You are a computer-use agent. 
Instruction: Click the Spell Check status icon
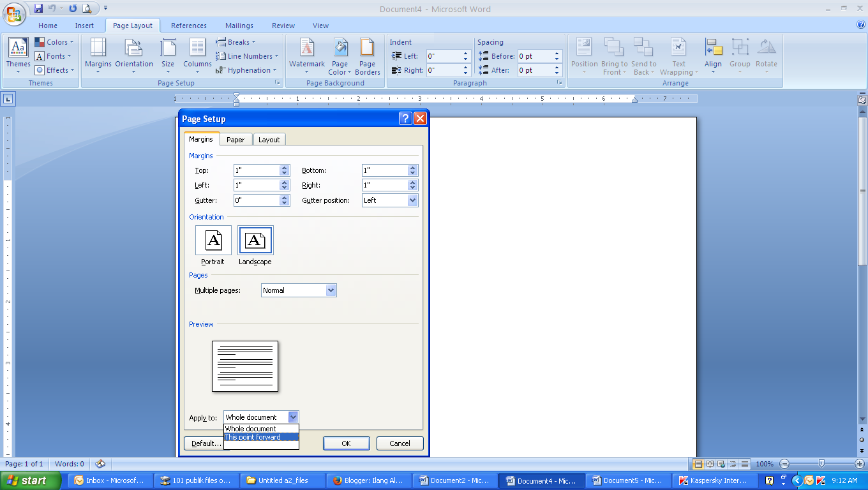click(x=100, y=464)
